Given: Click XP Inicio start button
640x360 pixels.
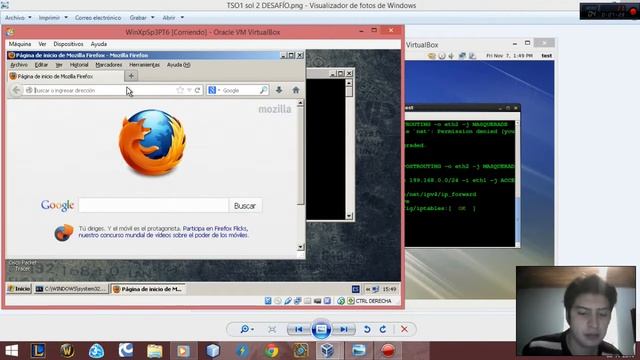Looking at the screenshot, I should coord(19,289).
